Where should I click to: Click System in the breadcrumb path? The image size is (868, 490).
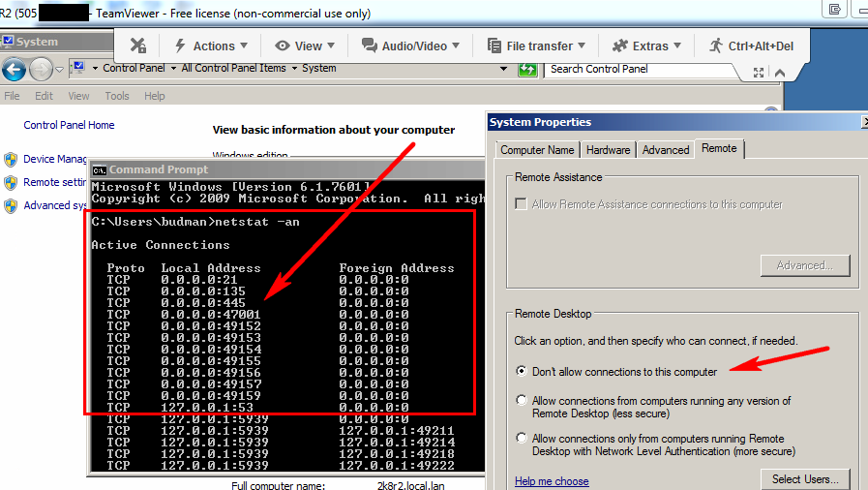319,68
